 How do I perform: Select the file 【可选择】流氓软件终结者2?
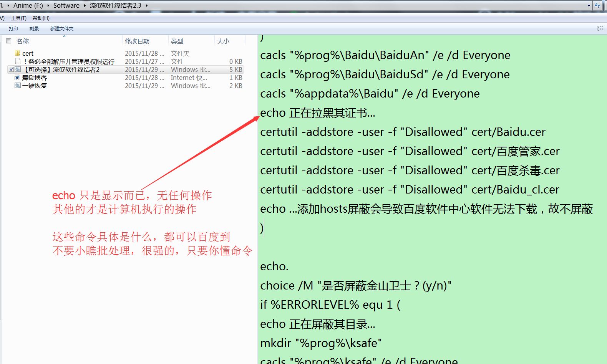pyautogui.click(x=61, y=69)
